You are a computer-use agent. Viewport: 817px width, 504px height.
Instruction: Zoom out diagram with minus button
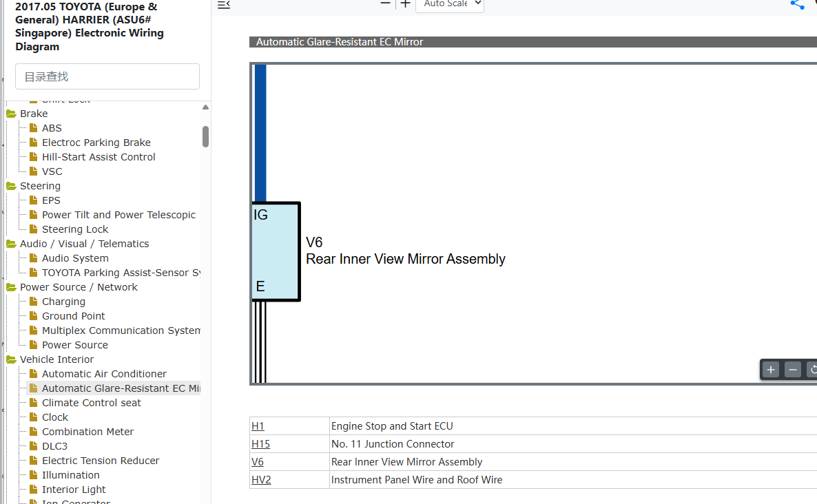(792, 370)
